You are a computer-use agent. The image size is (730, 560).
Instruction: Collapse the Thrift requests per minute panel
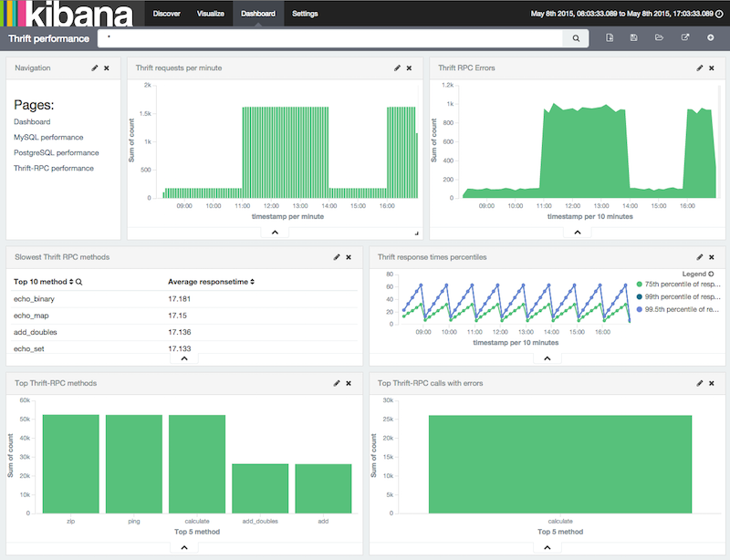274,232
